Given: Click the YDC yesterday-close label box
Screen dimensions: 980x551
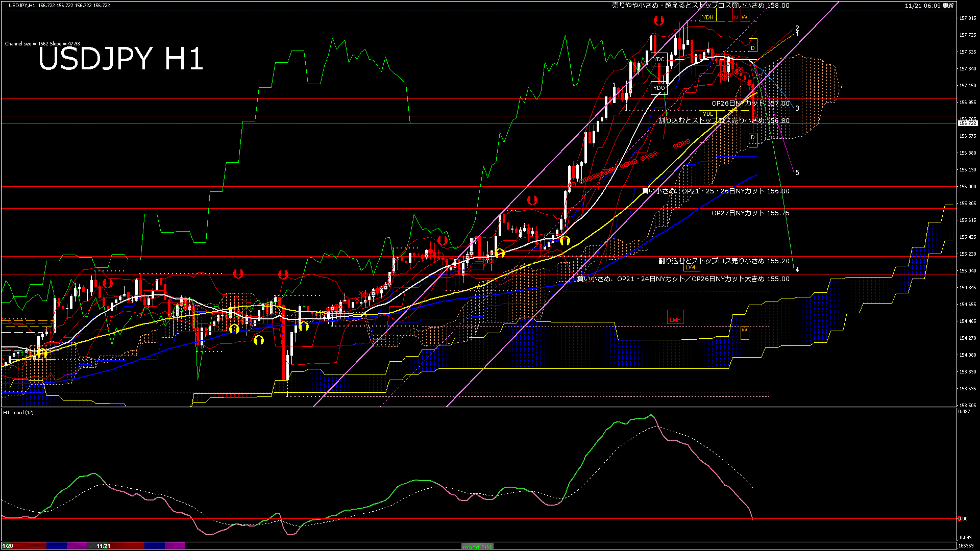Looking at the screenshot, I should pos(659,60).
